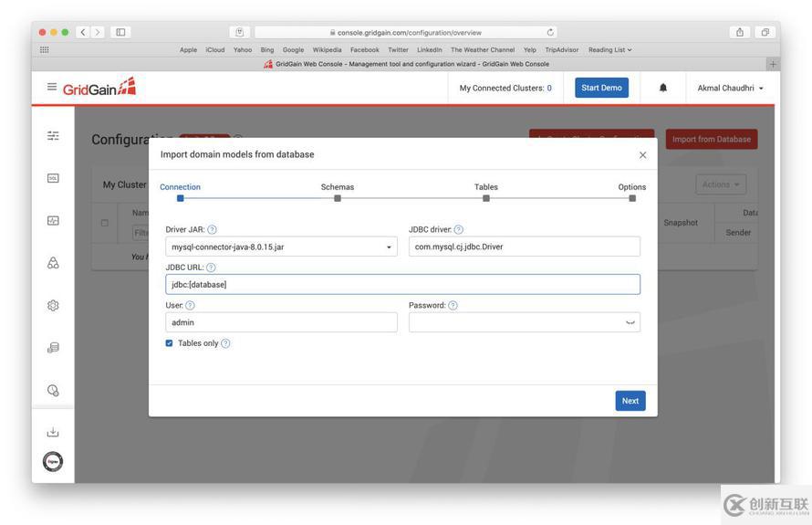Go to the Schemas step

tap(338, 191)
